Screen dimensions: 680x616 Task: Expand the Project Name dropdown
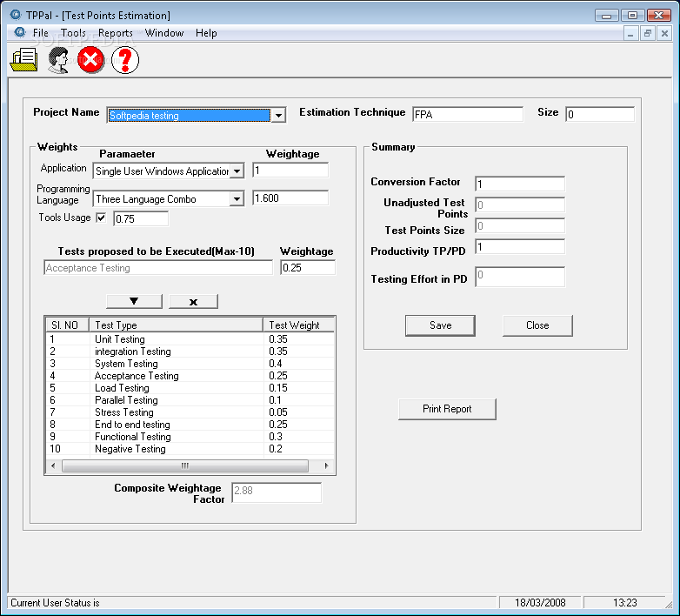point(278,116)
